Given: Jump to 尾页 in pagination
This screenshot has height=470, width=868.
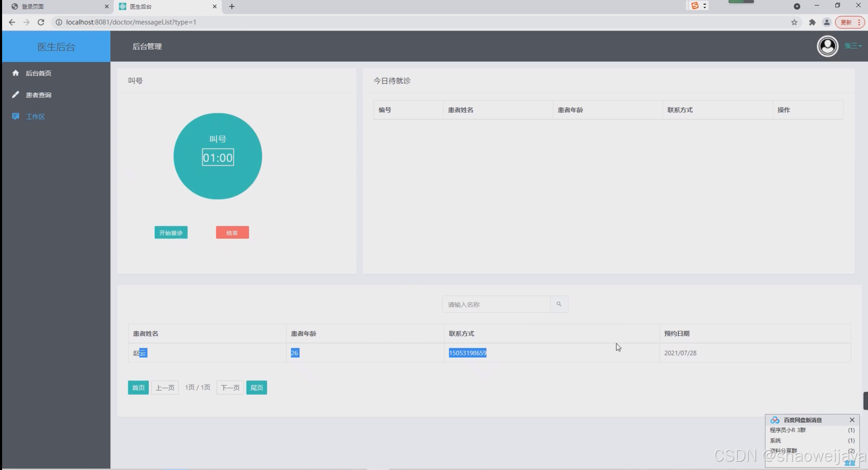Looking at the screenshot, I should (257, 388).
